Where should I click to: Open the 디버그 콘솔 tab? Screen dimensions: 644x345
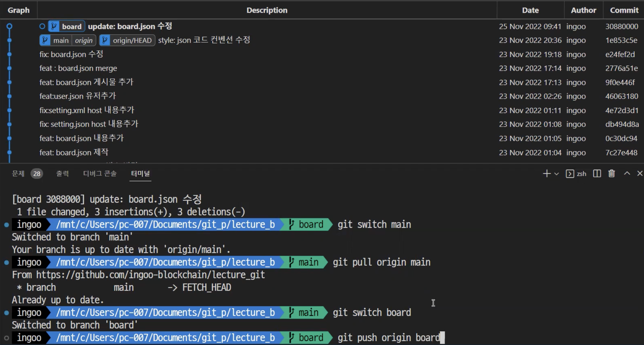coord(100,174)
